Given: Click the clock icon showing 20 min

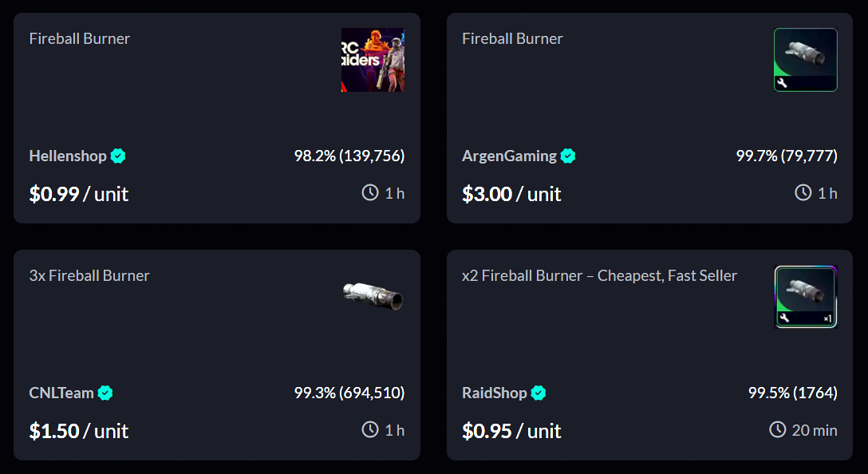Looking at the screenshot, I should tap(778, 429).
